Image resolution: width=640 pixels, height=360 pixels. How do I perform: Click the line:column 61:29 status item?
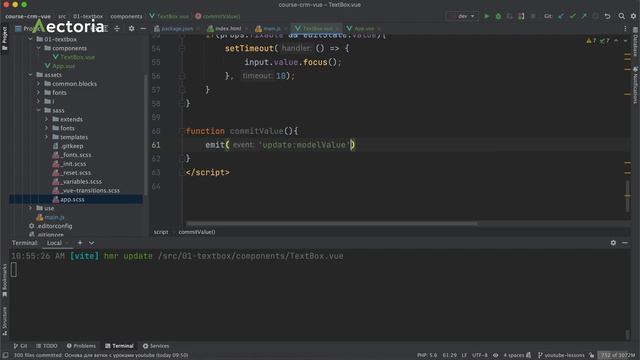449,356
